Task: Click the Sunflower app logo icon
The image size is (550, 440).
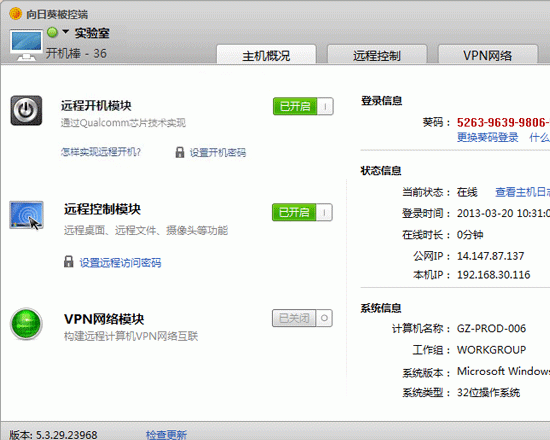Action: click(x=15, y=13)
